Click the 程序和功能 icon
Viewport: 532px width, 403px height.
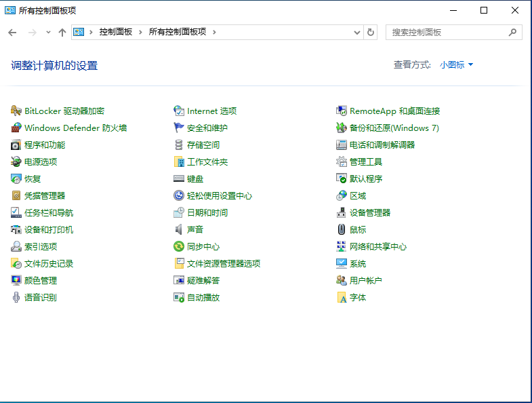[16, 145]
